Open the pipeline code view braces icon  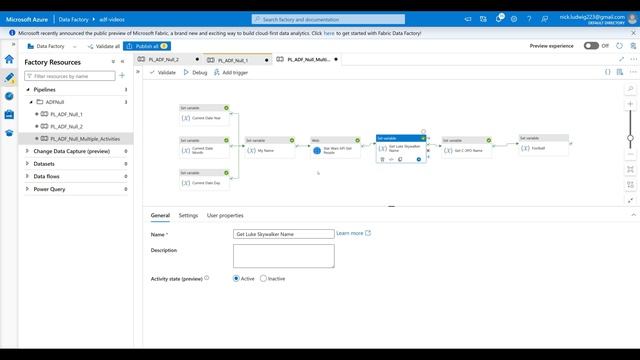click(607, 72)
